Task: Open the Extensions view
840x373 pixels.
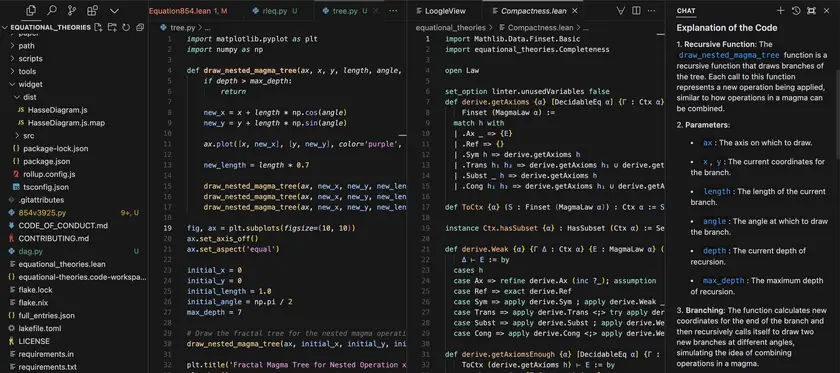Action: tap(93, 10)
